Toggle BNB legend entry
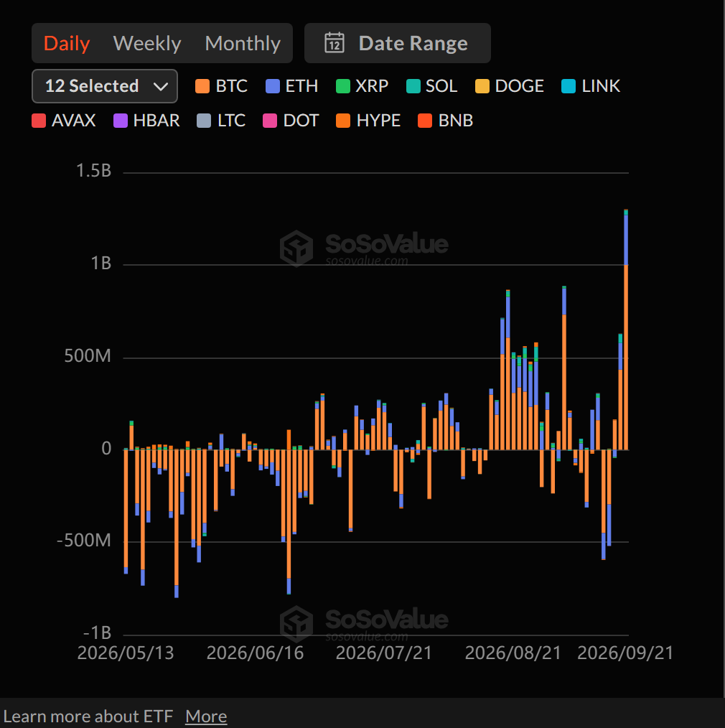This screenshot has height=728, width=725. tap(446, 121)
